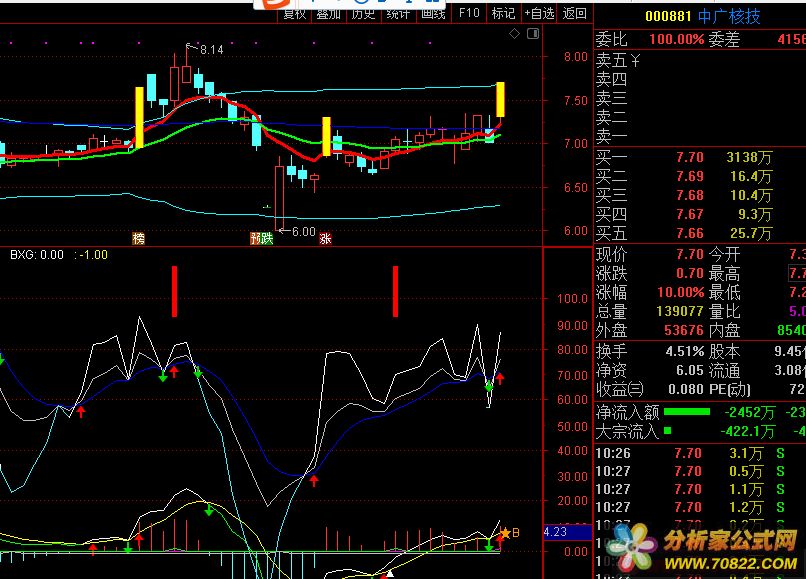Click the blue 4.23 axis value label
Screen dimensions: 806x579
tap(556, 533)
